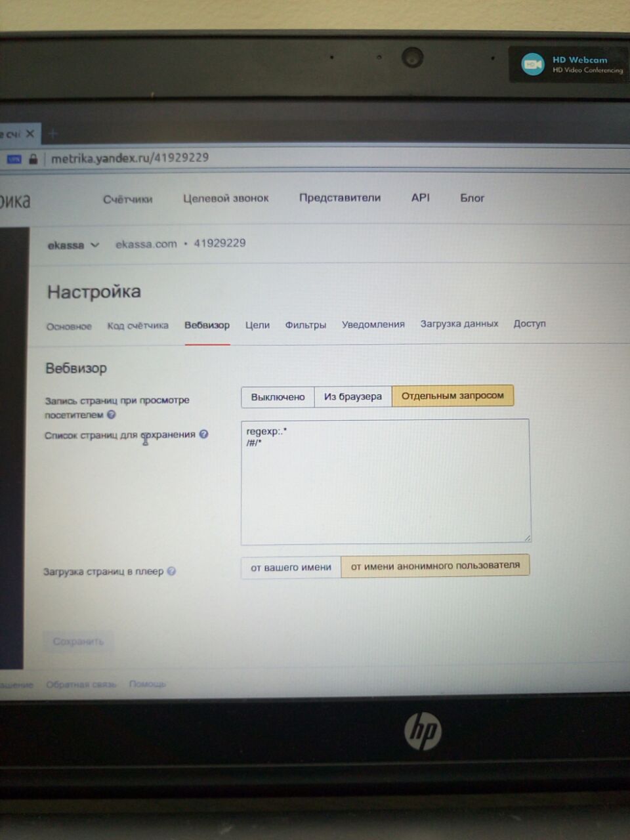Open the Помощь footer link
This screenshot has width=630, height=840.
(x=147, y=684)
